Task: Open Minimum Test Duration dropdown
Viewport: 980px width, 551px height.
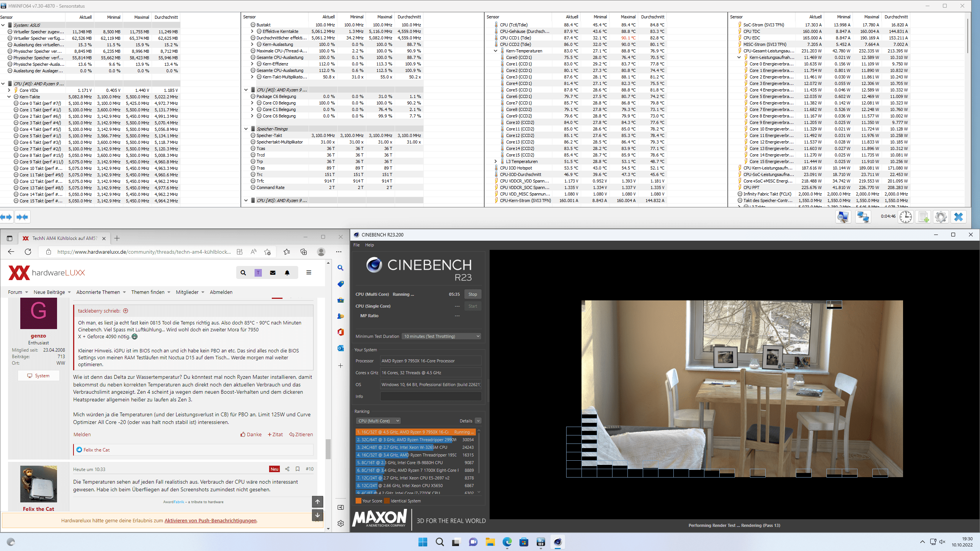Action: coord(441,336)
